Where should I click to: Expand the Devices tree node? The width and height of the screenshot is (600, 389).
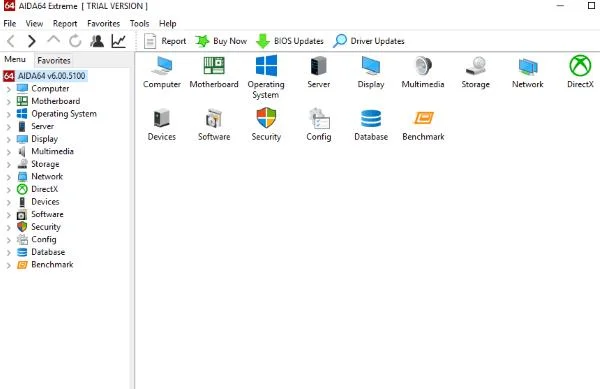click(8, 202)
